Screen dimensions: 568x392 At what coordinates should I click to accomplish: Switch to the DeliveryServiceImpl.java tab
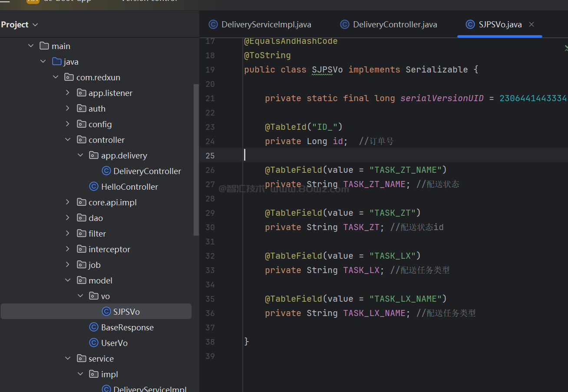point(260,25)
